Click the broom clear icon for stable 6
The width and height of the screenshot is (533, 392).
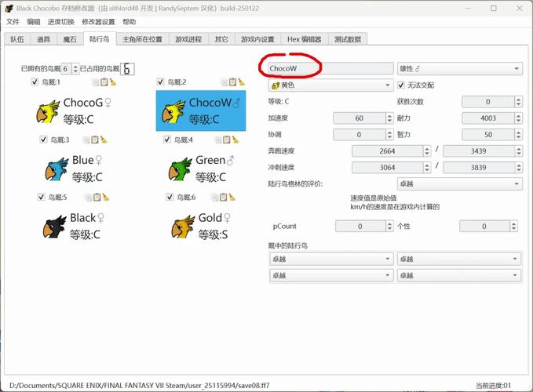(232, 197)
